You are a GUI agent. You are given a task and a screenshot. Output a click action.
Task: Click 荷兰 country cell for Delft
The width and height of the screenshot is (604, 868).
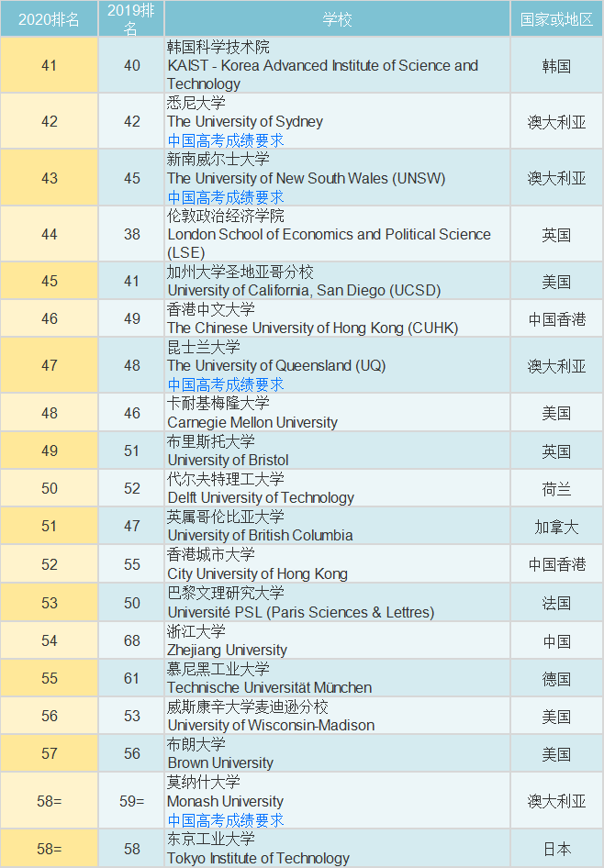(556, 489)
